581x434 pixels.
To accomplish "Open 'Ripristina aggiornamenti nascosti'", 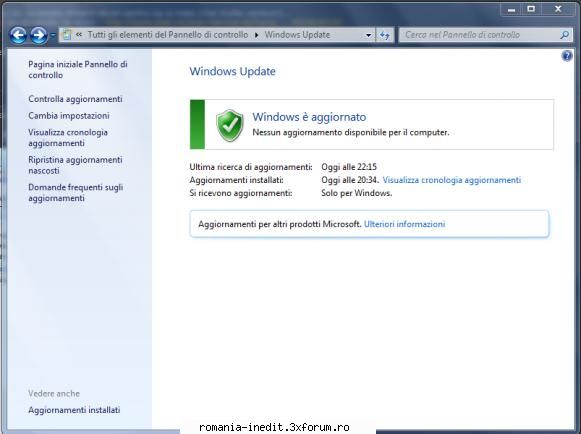I will tap(75, 165).
